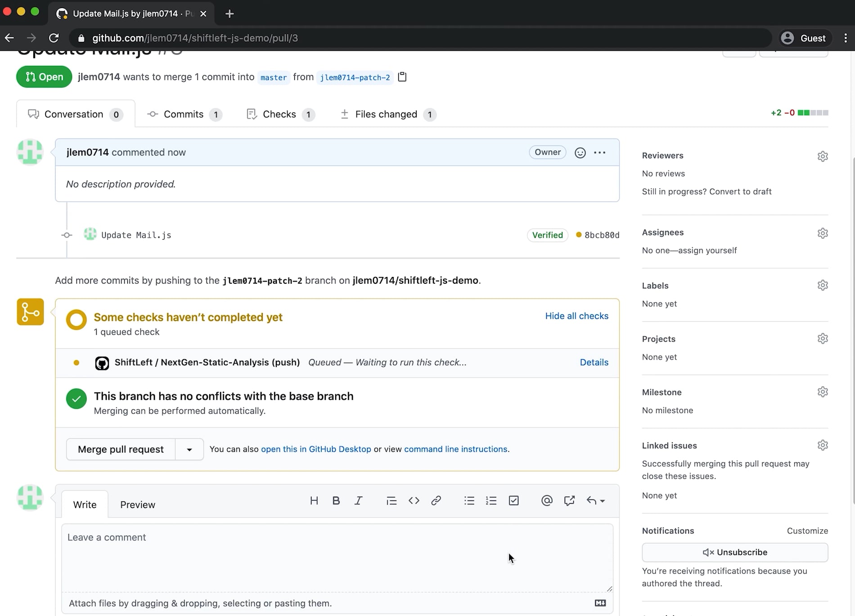The width and height of the screenshot is (855, 616).
Task: Insert code with the code icon
Action: click(414, 501)
